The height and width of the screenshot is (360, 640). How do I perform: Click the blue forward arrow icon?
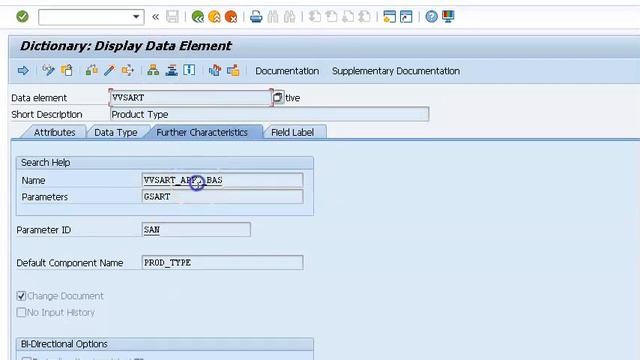[23, 71]
